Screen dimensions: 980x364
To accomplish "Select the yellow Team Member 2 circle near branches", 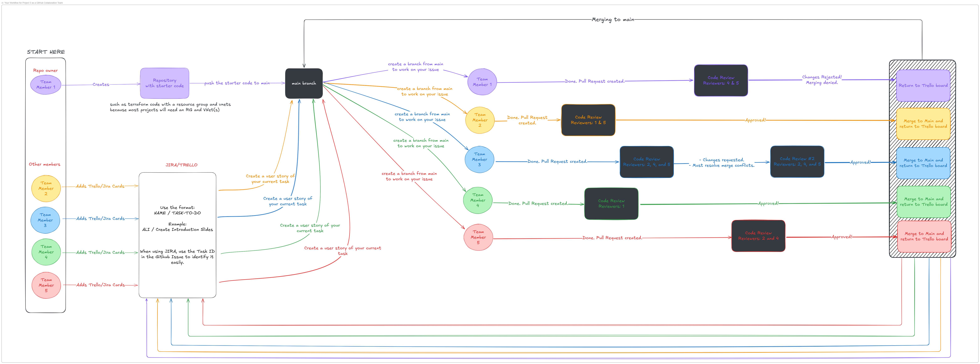I will pos(480,120).
